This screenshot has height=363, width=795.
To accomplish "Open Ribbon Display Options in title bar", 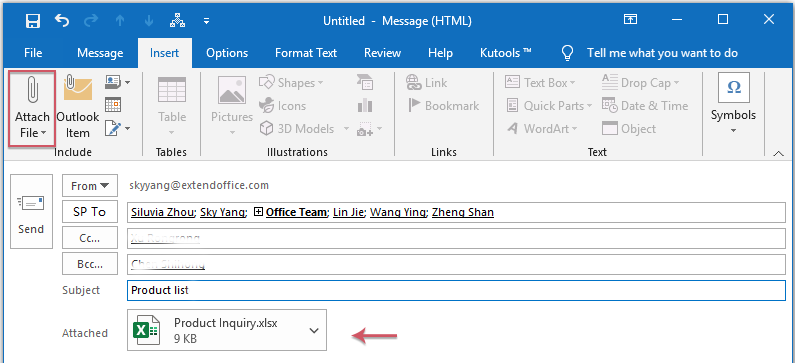I will click(630, 20).
